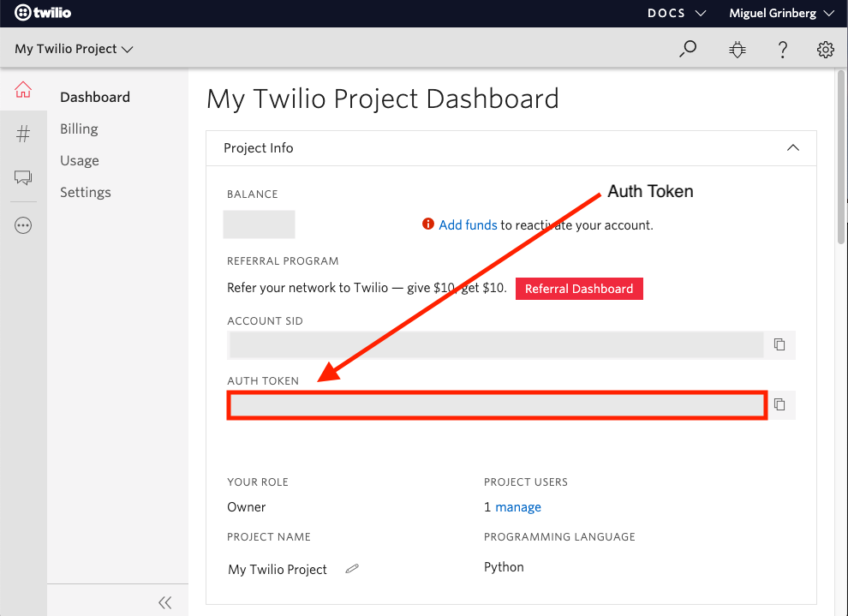848x616 pixels.
Task: Expand the DOCS dropdown
Action: [677, 13]
